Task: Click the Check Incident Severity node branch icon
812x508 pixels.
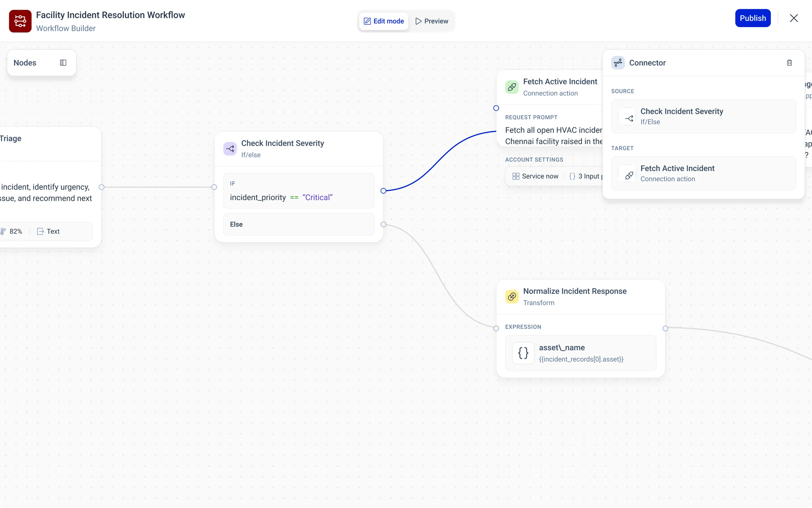Action: (230, 149)
